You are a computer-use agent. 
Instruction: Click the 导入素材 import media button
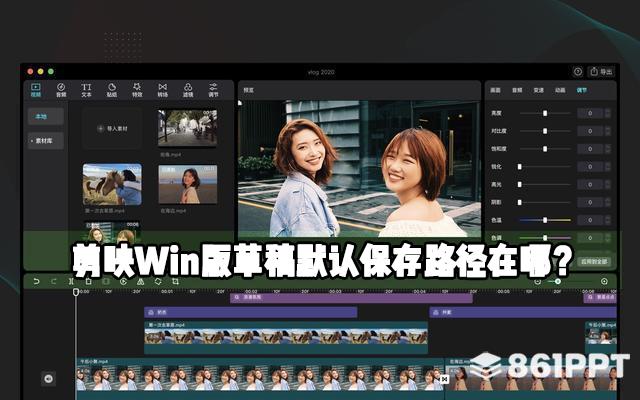point(112,129)
